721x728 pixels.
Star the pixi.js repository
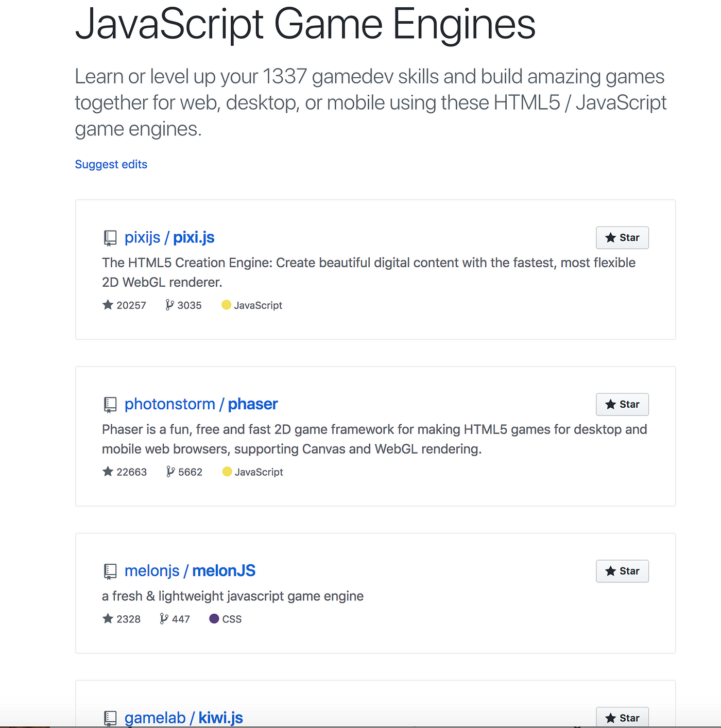point(622,238)
